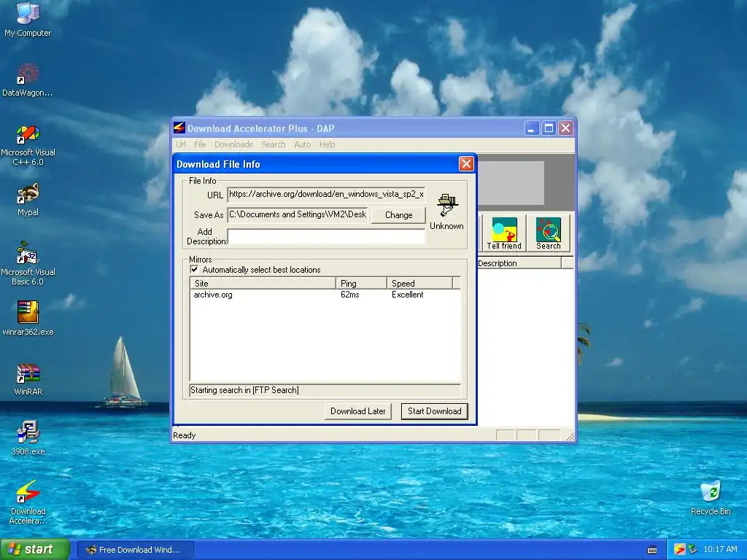Open Windows Start menu
The image size is (747, 560).
coord(34,550)
